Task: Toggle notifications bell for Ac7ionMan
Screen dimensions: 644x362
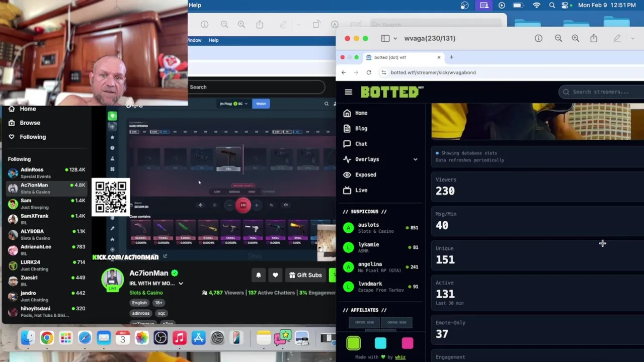Action: [x=259, y=275]
